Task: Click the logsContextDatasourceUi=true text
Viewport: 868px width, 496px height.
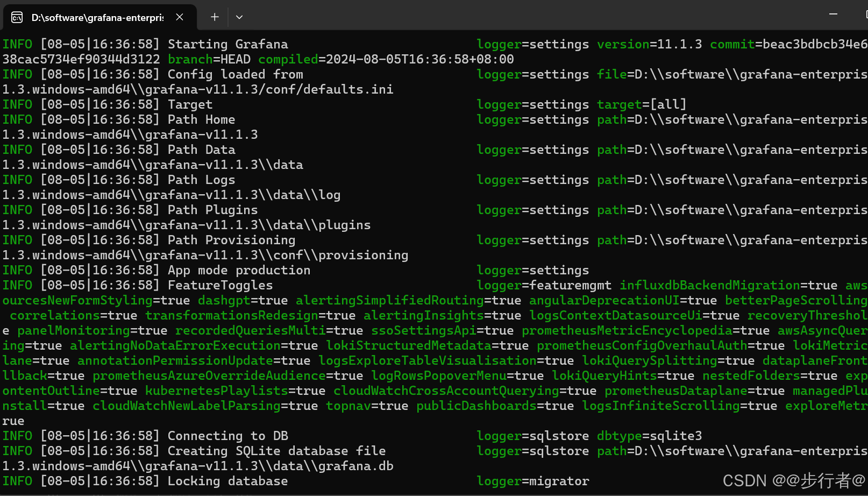Action: (635, 315)
